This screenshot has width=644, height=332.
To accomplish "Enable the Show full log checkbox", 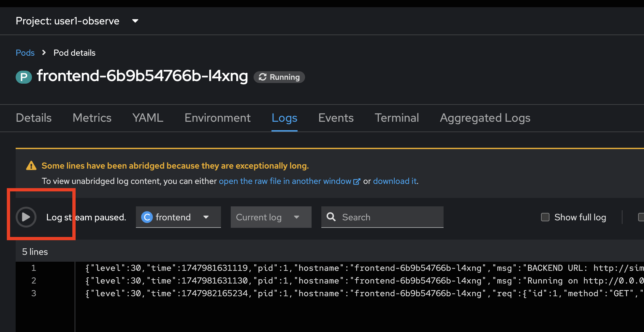I will 545,217.
